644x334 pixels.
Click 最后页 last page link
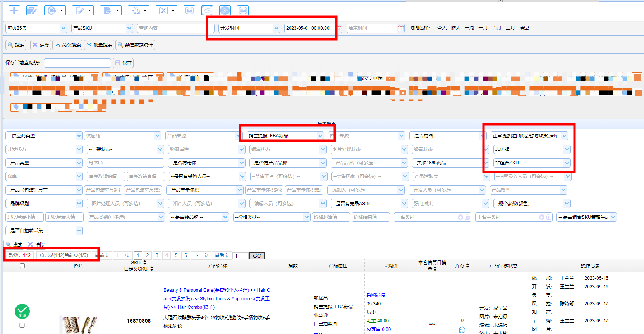click(222, 255)
